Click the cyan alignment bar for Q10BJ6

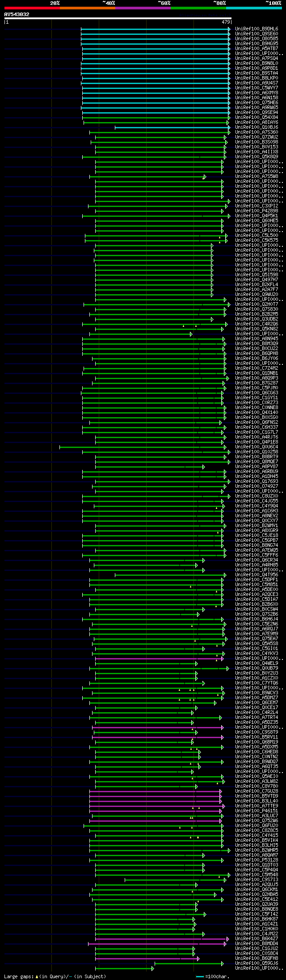coord(172,127)
